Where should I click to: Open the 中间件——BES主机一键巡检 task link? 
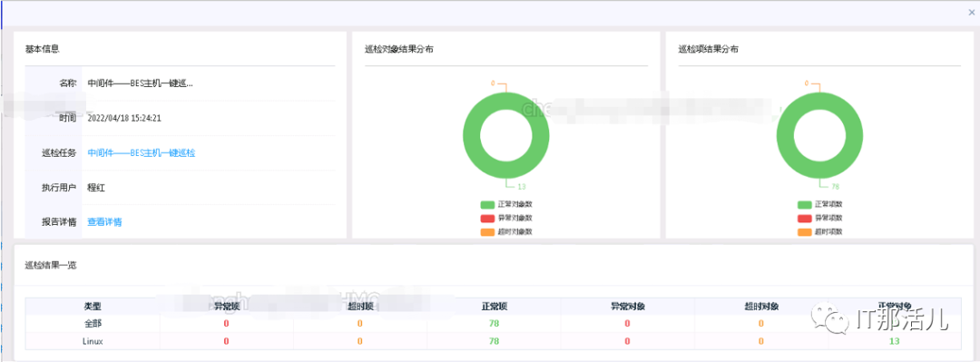[142, 152]
